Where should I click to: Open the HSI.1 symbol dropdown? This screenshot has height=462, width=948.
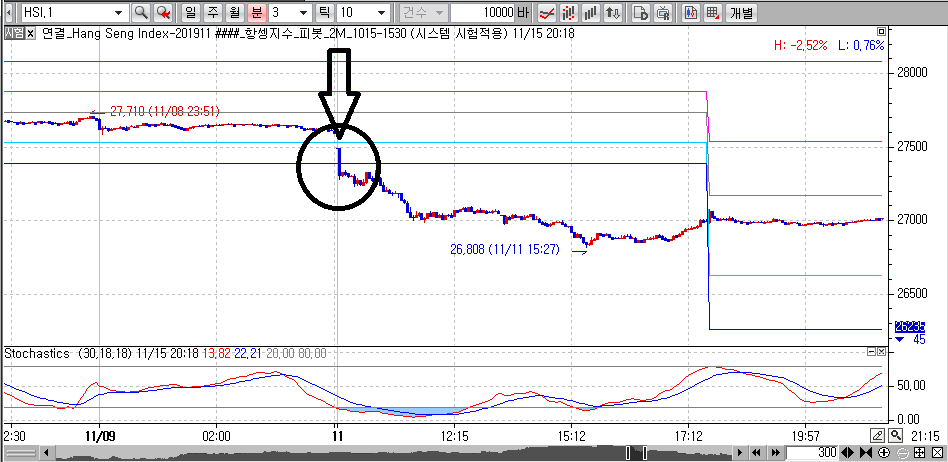[119, 13]
